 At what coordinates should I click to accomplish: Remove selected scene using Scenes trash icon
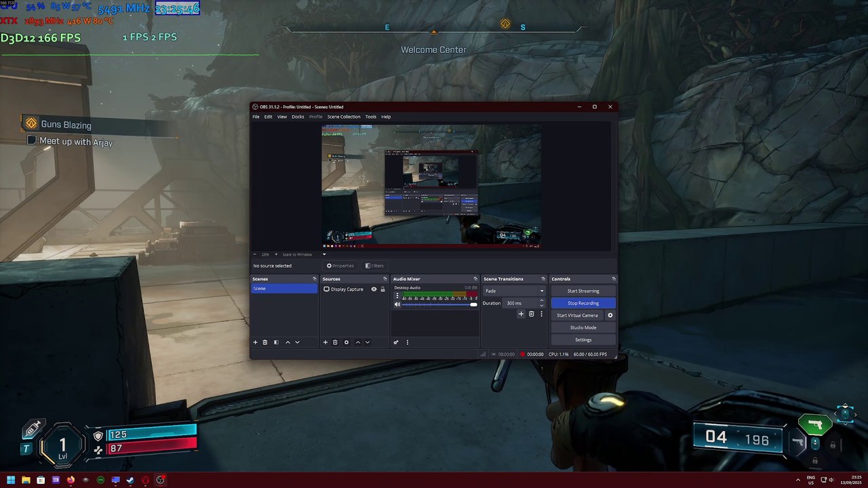265,342
